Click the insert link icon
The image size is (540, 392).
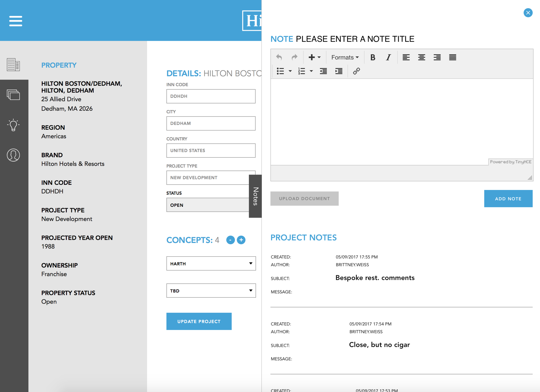pyautogui.click(x=356, y=71)
